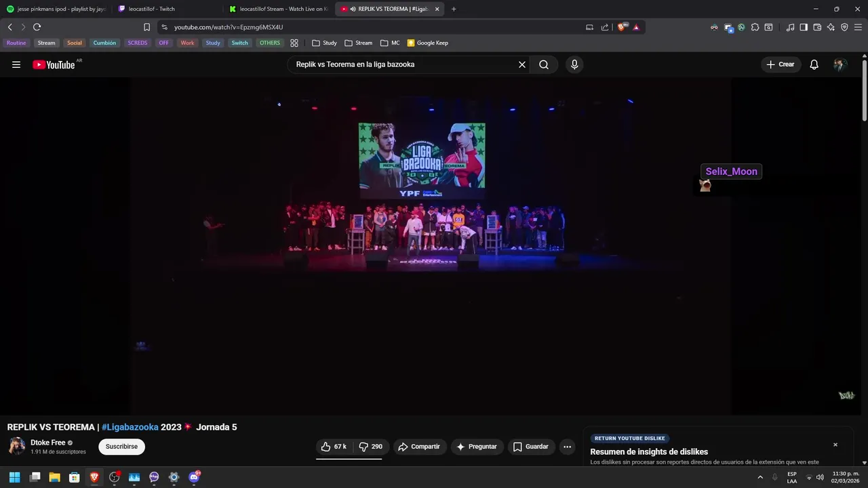
Task: Open Brave Leo AI sparkle icon
Action: click(x=831, y=27)
